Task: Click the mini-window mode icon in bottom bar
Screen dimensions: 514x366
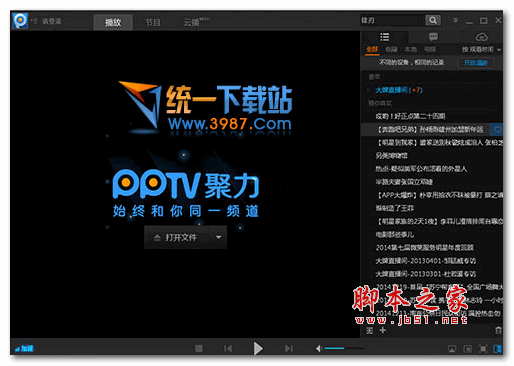Action: pos(467,349)
